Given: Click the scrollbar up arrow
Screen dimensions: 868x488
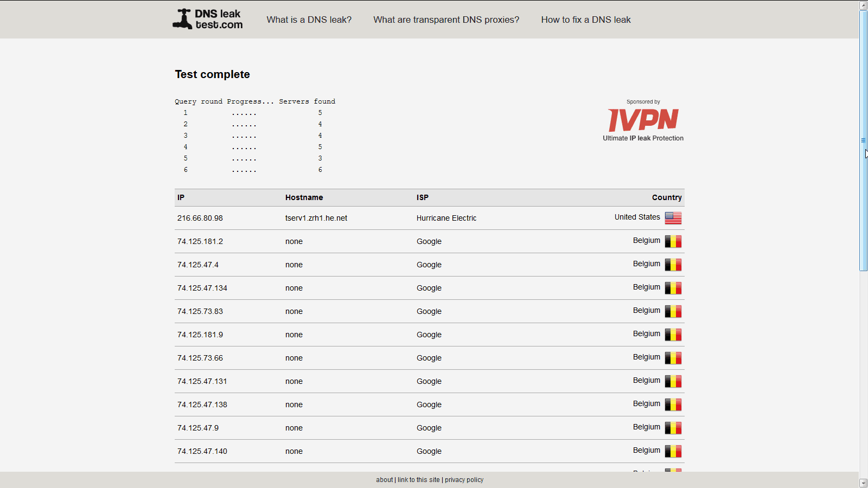Looking at the screenshot, I should (x=864, y=5).
